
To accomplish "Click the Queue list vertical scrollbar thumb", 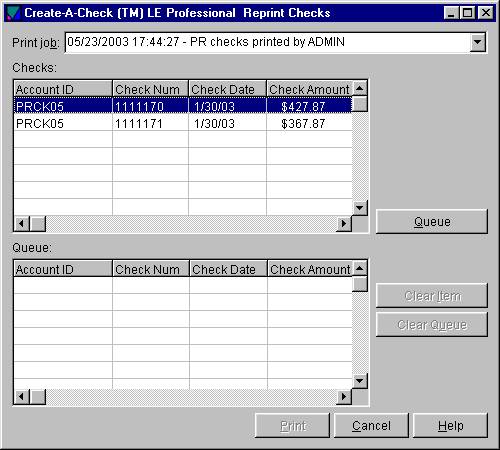I will point(359,284).
